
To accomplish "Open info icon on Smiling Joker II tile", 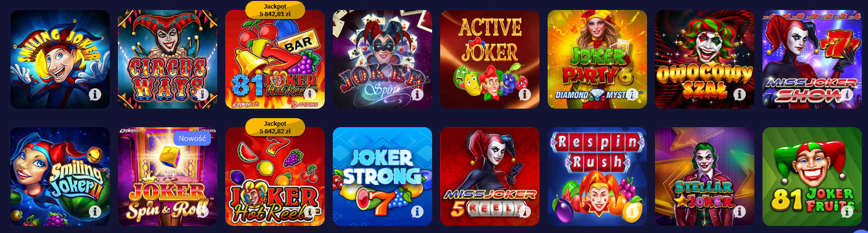I will tap(95, 212).
